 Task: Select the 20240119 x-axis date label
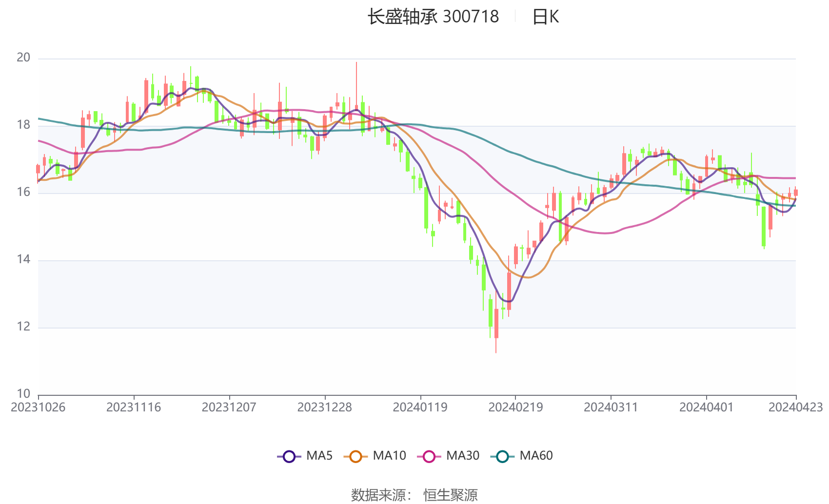pos(420,407)
